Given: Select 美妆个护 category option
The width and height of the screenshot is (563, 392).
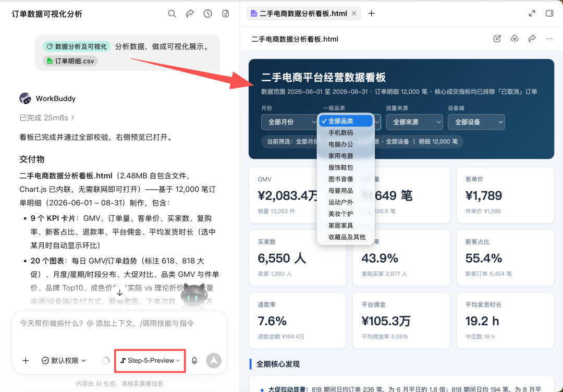Looking at the screenshot, I should (x=346, y=214).
